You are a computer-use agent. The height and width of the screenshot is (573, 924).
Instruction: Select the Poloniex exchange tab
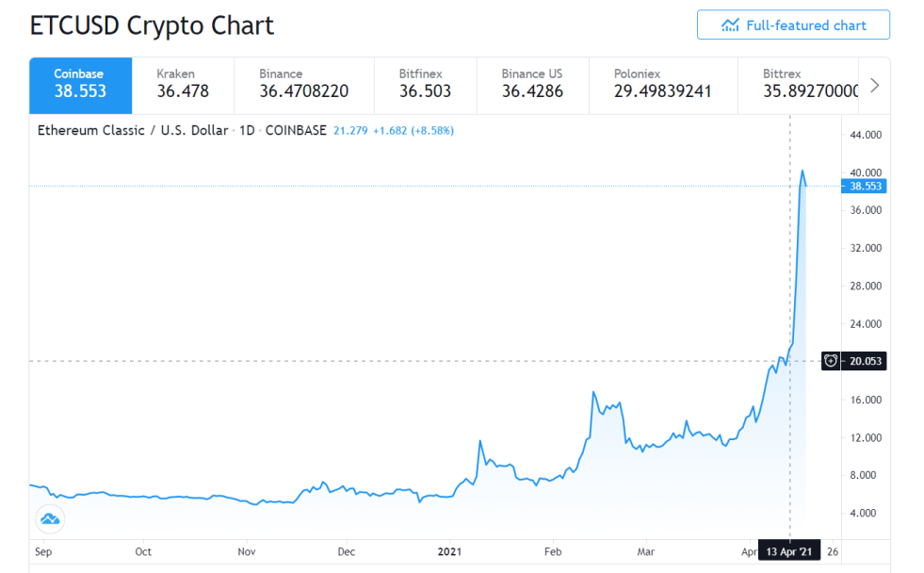(x=663, y=86)
